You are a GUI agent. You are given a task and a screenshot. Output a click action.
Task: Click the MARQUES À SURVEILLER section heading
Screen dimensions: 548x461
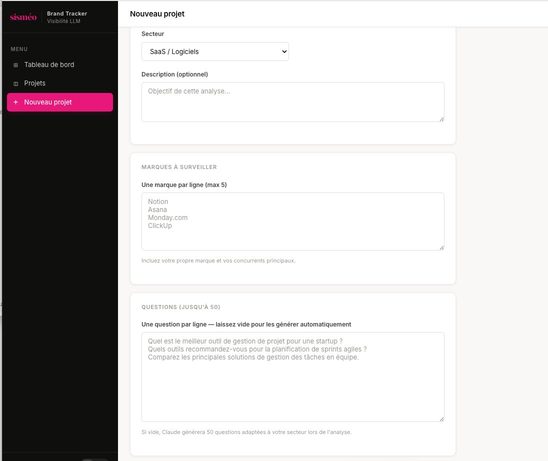[x=179, y=167]
